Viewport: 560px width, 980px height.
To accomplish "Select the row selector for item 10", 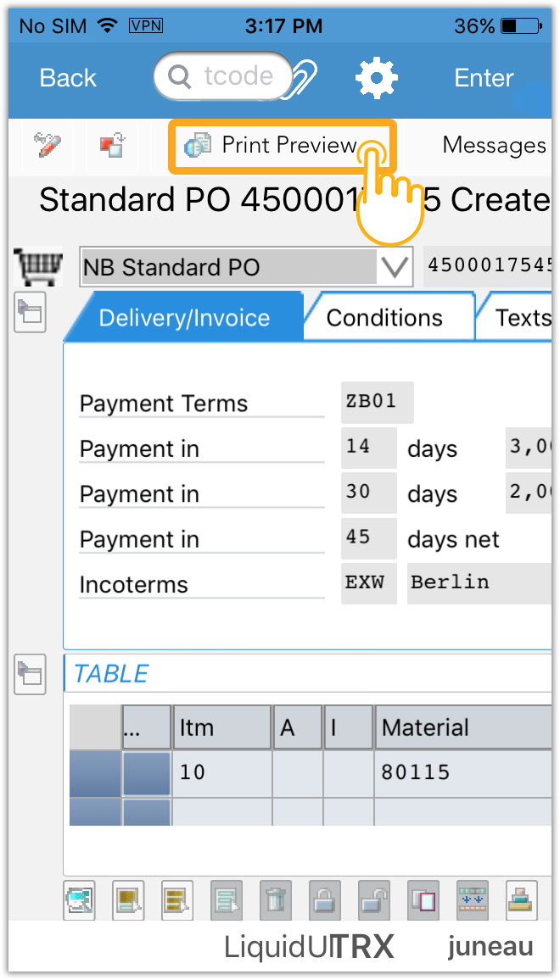I will coord(94,773).
